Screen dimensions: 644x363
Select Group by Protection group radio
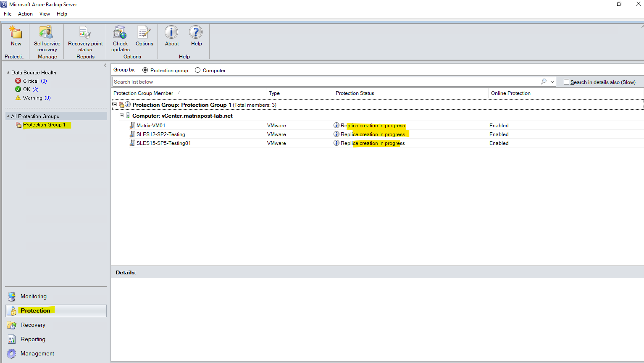(x=145, y=70)
